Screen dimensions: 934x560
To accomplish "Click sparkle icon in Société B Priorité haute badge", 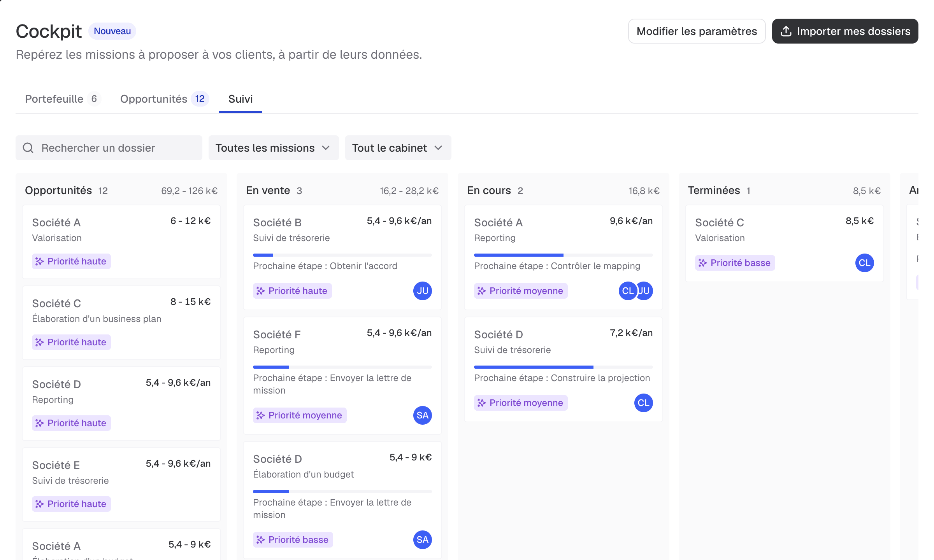I will point(261,291).
